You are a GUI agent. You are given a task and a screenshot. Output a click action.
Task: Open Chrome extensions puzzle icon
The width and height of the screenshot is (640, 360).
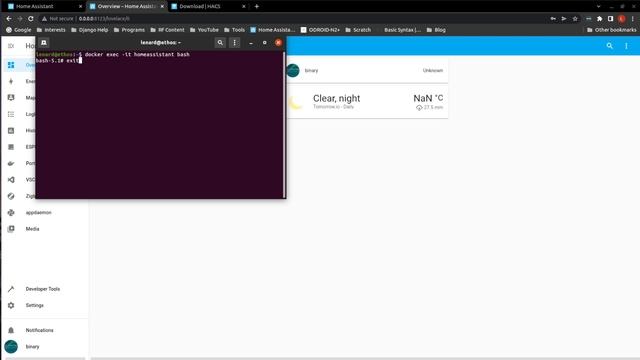(x=599, y=18)
